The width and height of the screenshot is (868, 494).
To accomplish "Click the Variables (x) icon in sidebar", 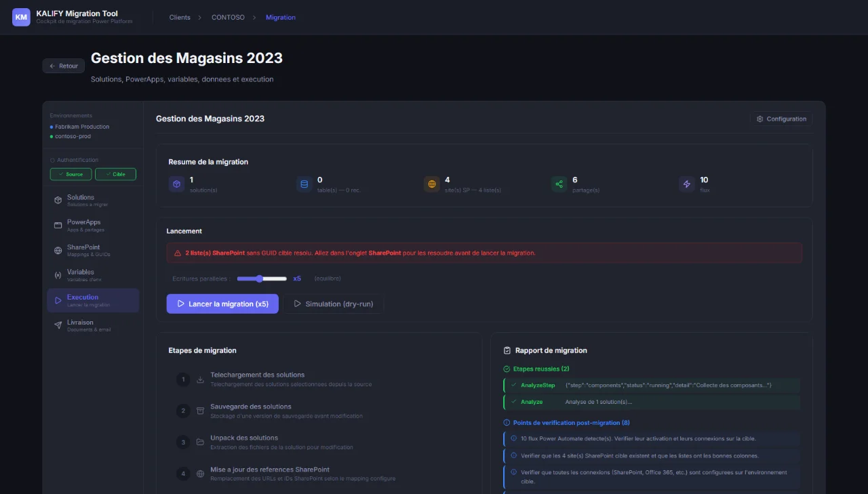I will pos(58,275).
